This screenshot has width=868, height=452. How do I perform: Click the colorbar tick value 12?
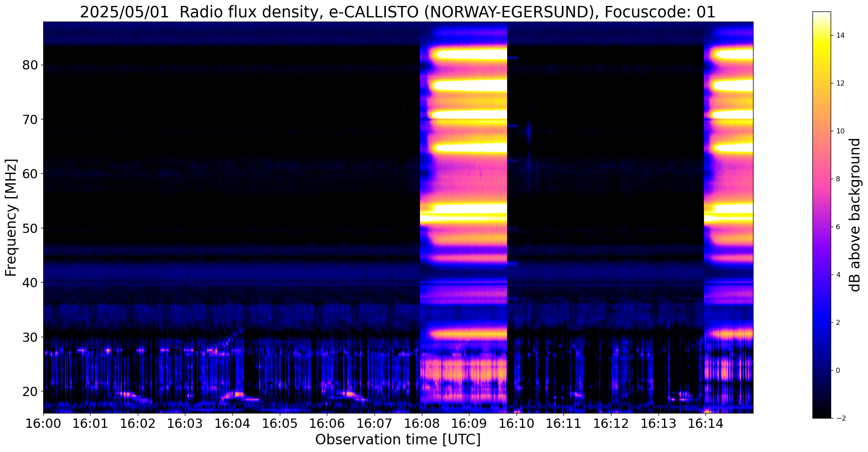coord(840,83)
